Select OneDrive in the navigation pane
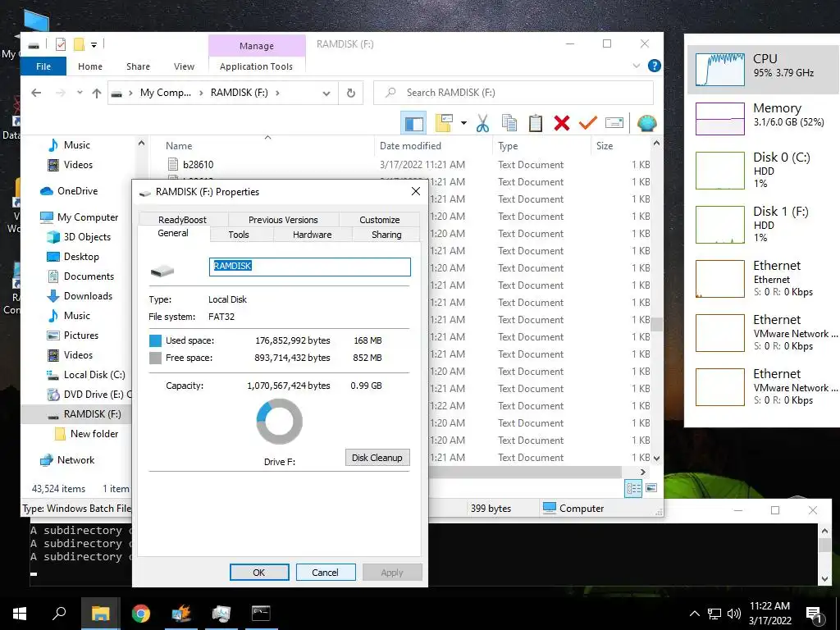 point(69,190)
